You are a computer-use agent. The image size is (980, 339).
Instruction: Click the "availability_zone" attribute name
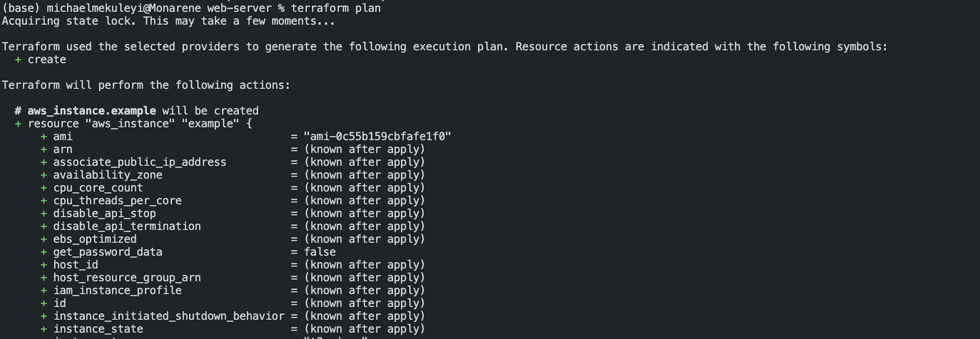click(x=108, y=175)
